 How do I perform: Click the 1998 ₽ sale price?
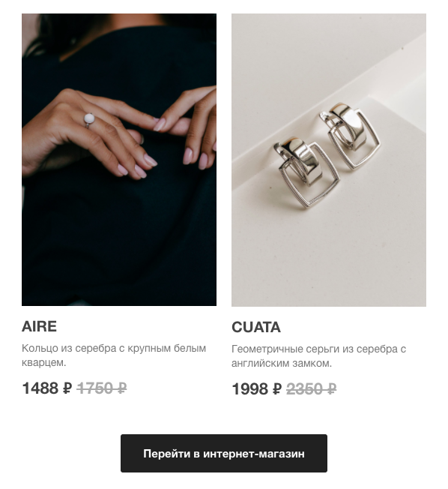click(x=257, y=389)
